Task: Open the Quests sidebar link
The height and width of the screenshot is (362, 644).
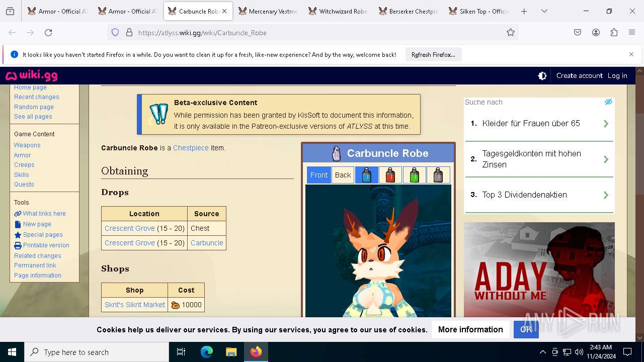Action: pyautogui.click(x=24, y=185)
